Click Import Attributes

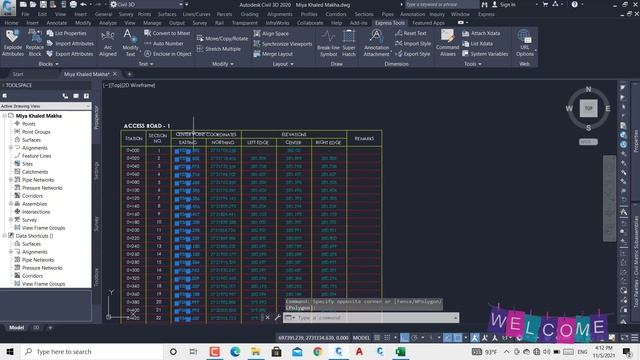tap(70, 43)
